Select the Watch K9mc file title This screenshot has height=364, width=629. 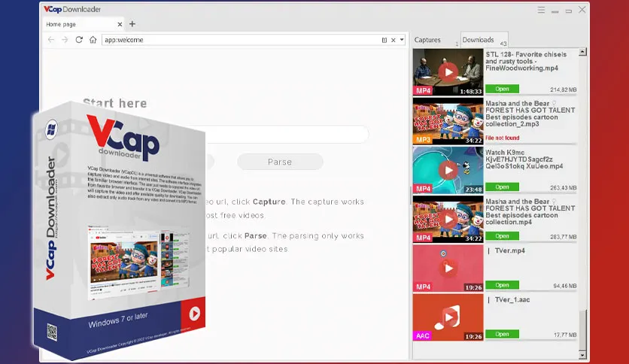click(524, 159)
